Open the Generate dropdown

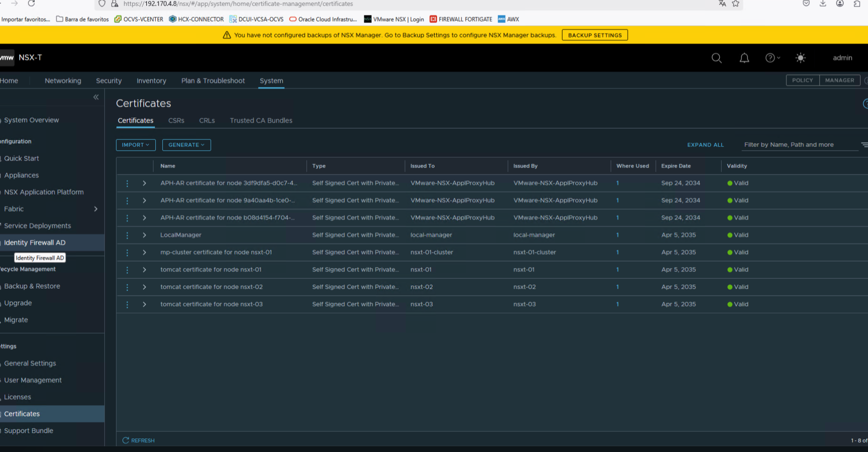tap(186, 145)
